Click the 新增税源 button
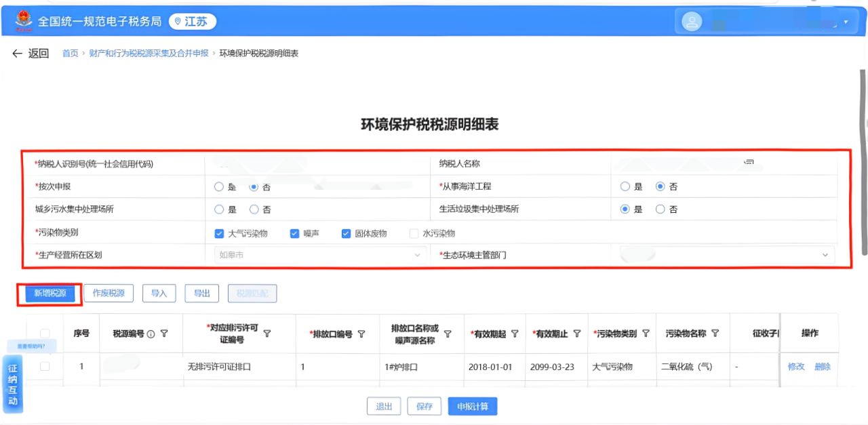This screenshot has width=868, height=425. 50,294
